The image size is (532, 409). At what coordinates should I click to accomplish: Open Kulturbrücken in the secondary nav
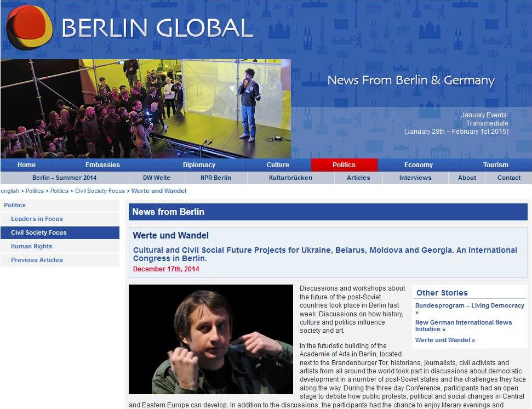point(290,178)
